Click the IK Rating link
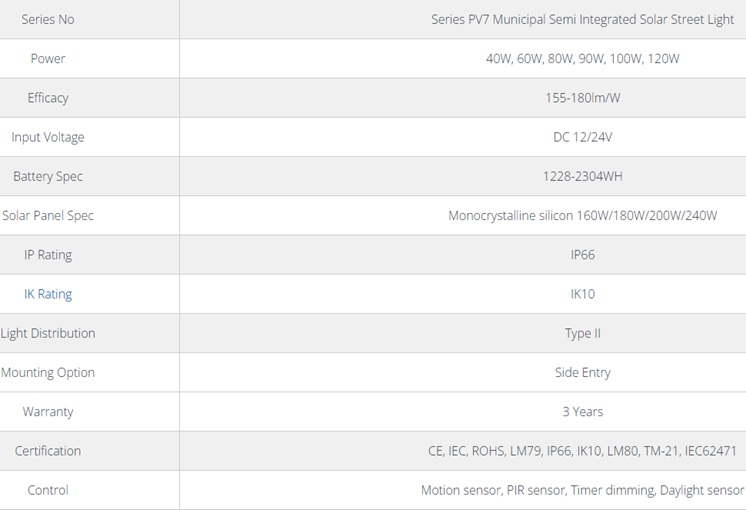This screenshot has height=510, width=746. tap(48, 294)
